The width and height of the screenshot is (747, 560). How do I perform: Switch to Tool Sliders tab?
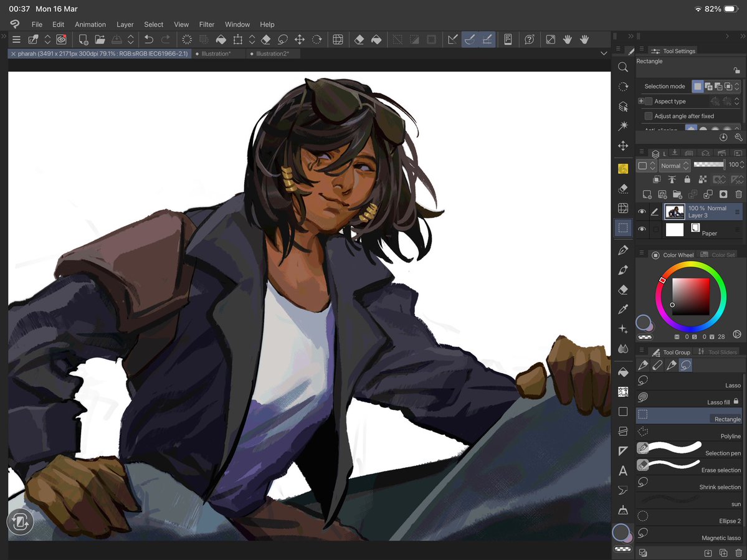(718, 353)
